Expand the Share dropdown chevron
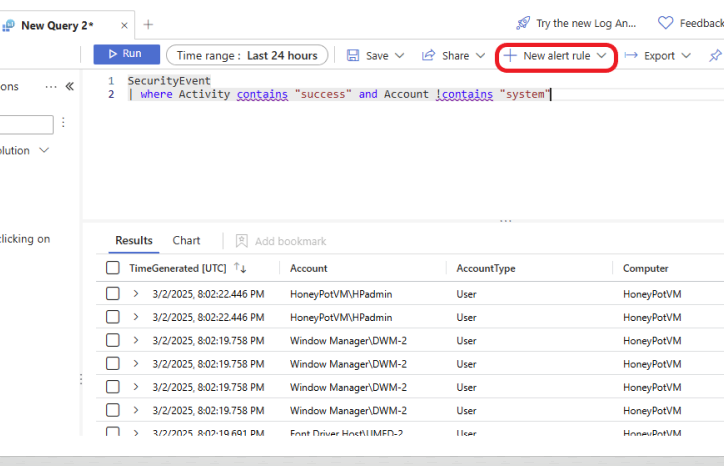This screenshot has width=724, height=466. pyautogui.click(x=481, y=55)
